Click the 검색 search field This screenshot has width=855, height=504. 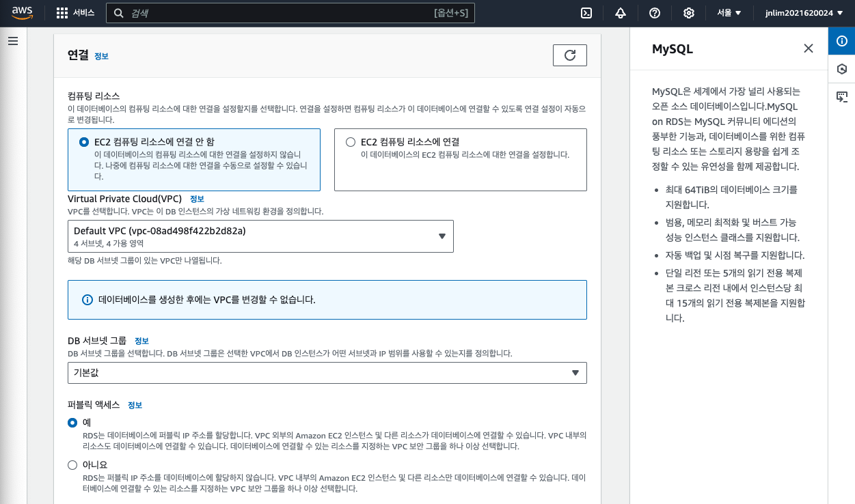click(x=290, y=13)
